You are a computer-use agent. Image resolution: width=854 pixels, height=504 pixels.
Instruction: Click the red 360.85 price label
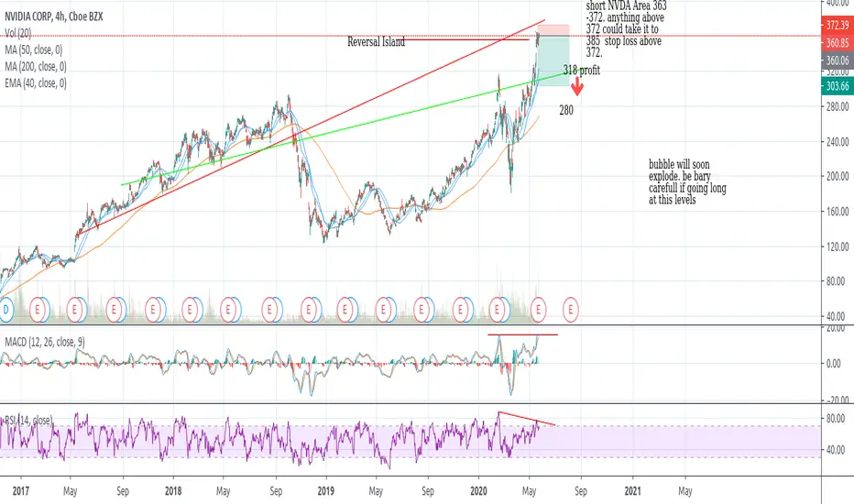click(x=838, y=42)
